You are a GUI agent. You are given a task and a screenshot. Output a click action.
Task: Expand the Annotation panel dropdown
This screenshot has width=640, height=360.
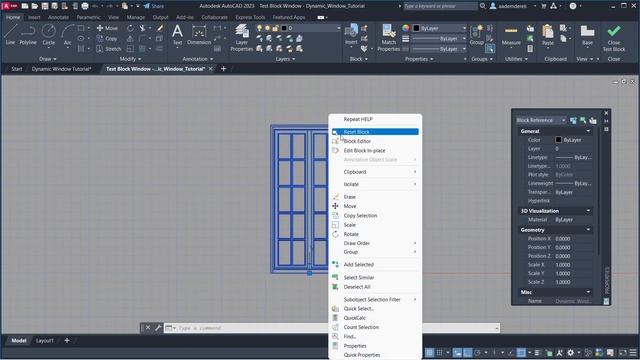coord(198,59)
